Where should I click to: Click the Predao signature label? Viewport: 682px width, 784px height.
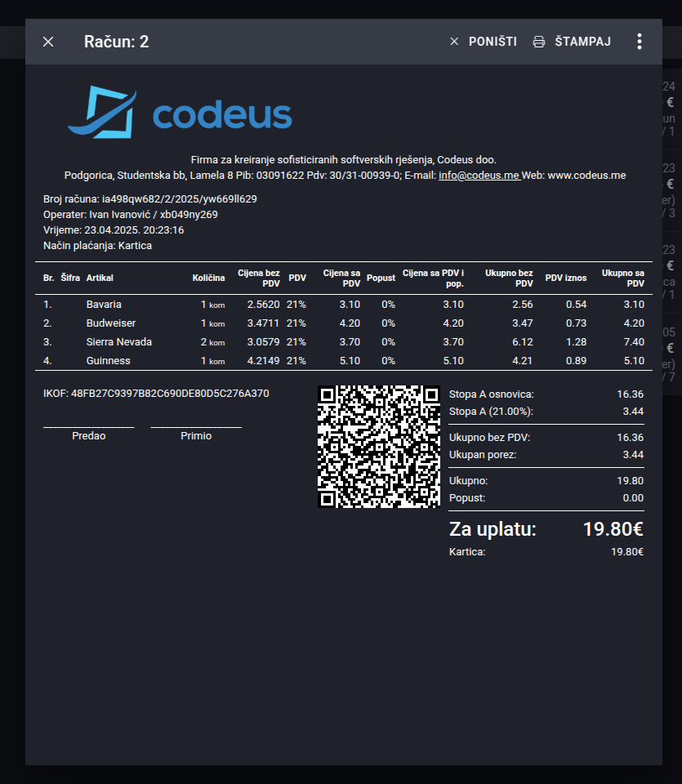(88, 436)
